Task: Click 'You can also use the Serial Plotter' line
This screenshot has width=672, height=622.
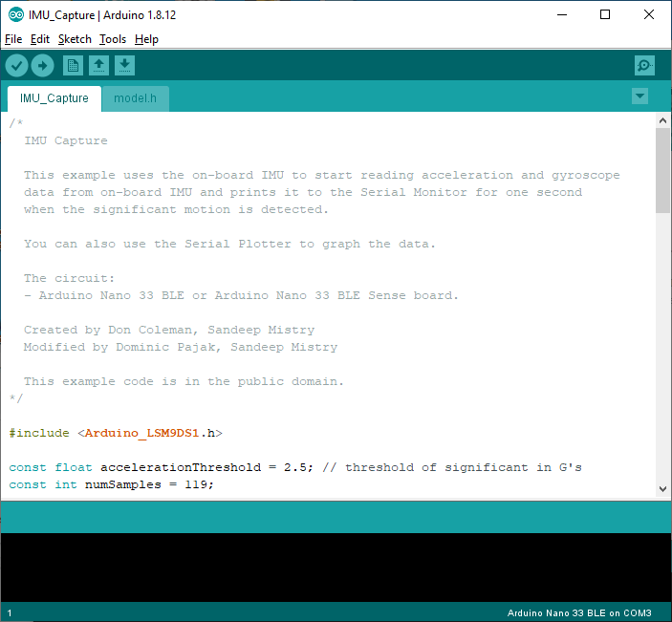Action: [x=229, y=244]
